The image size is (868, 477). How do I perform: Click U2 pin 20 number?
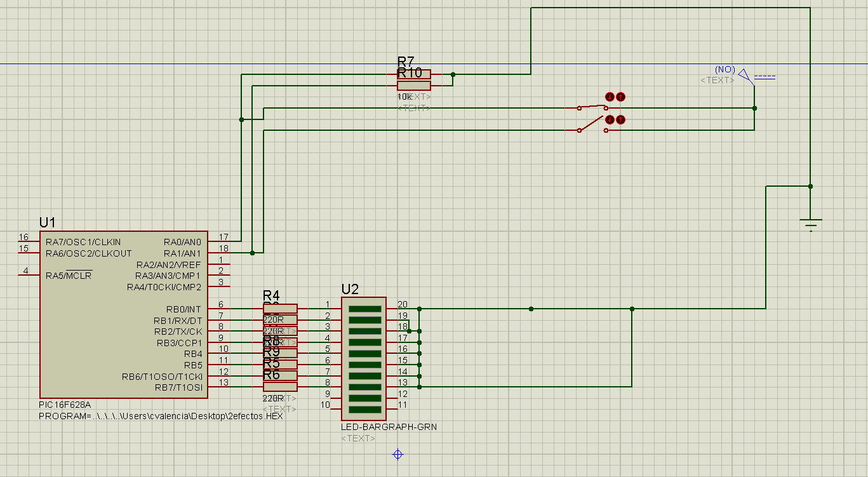click(x=403, y=304)
